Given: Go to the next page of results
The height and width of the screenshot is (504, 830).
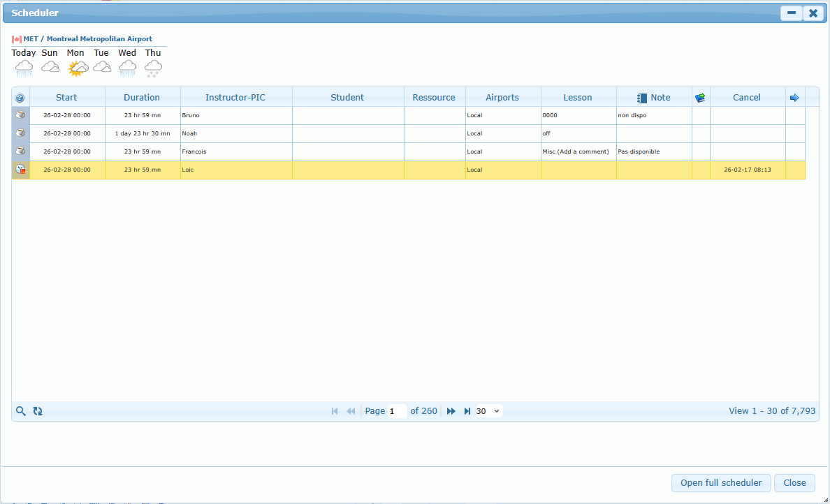Looking at the screenshot, I should coord(451,411).
